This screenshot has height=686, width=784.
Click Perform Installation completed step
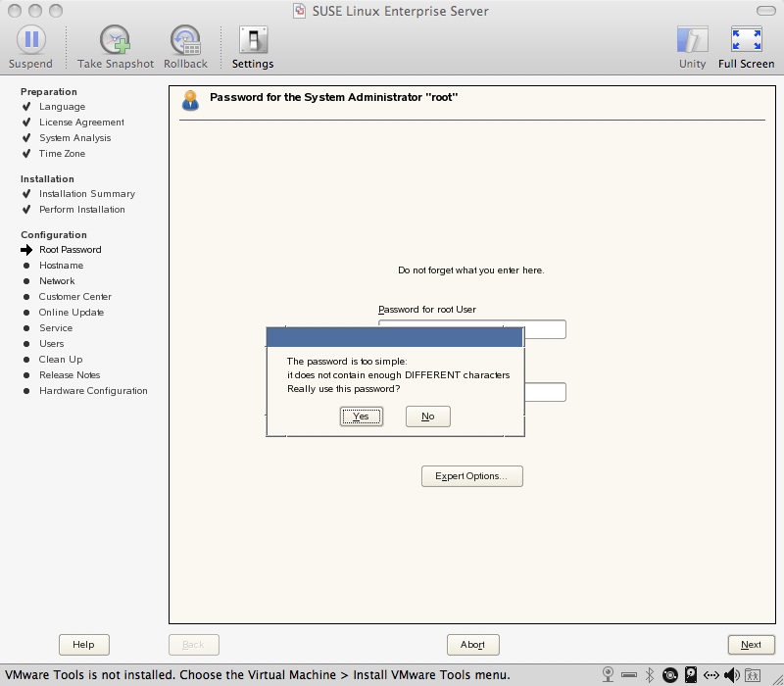tap(82, 210)
